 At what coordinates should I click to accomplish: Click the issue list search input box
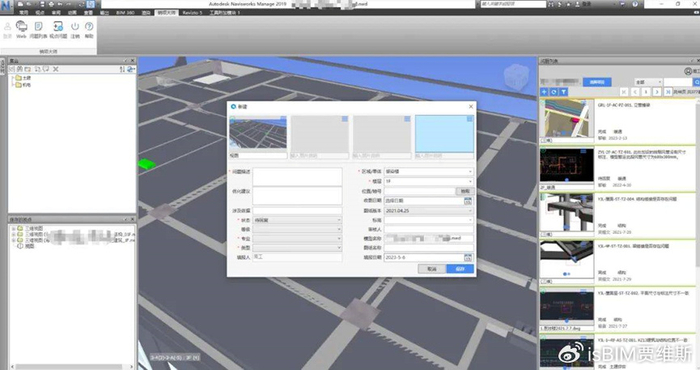click(x=678, y=82)
